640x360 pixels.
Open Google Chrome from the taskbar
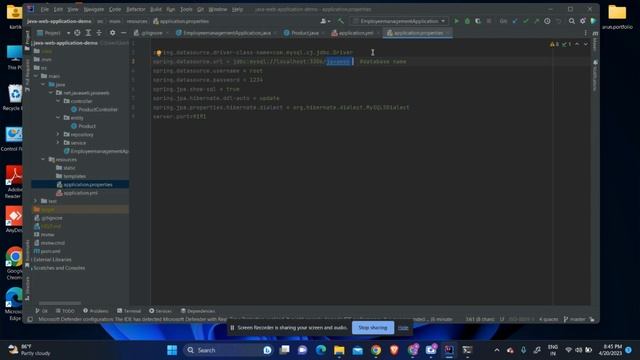click(x=376, y=350)
